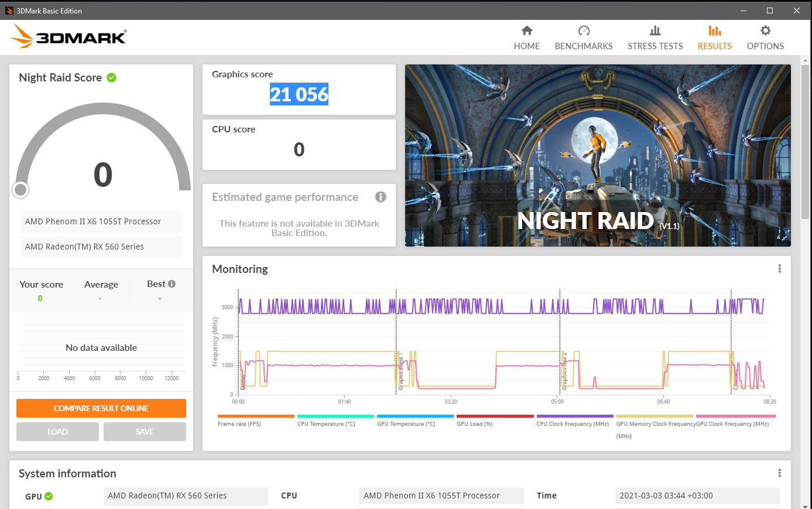Click the Estimated game performance heading

[285, 197]
